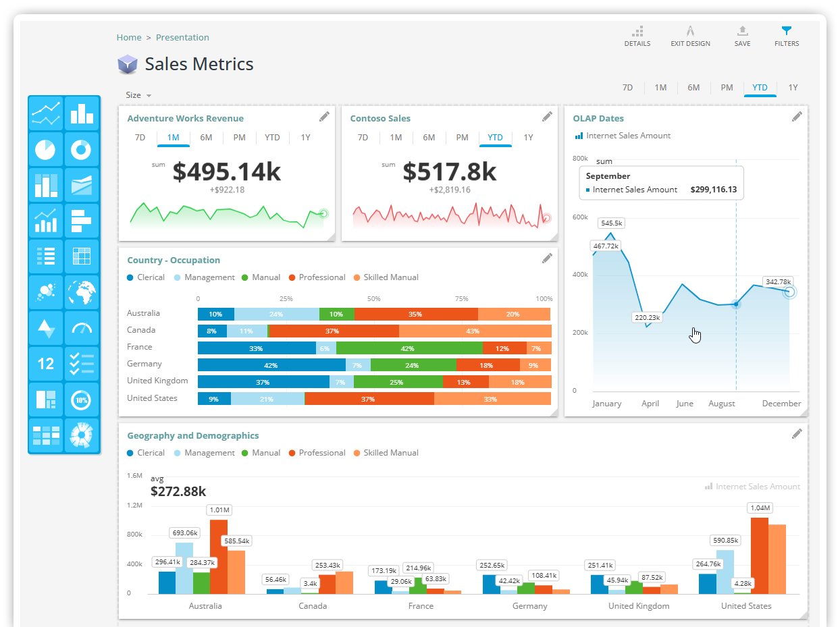
Task: Open the Filters panel
Action: pyautogui.click(x=787, y=36)
